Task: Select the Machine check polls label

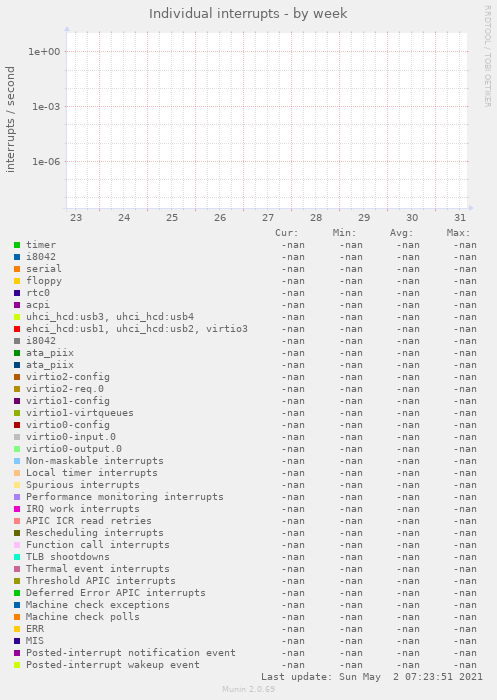Action: pos(83,617)
